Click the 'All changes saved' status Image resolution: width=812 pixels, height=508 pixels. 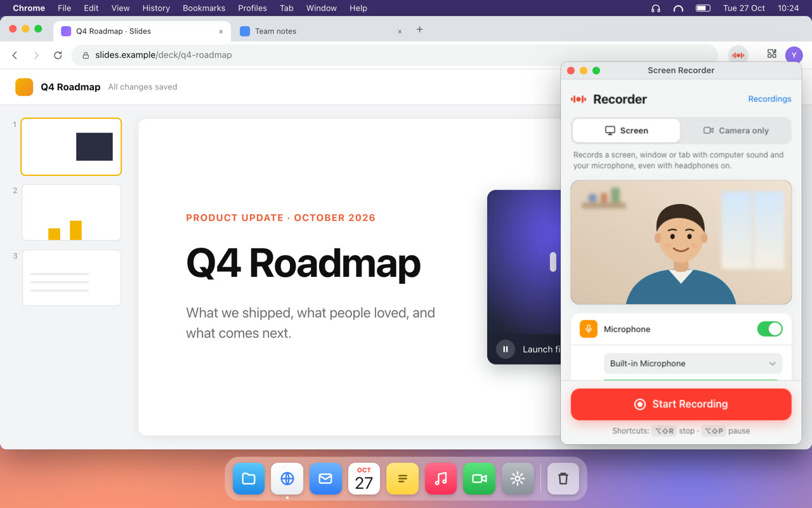pos(143,87)
